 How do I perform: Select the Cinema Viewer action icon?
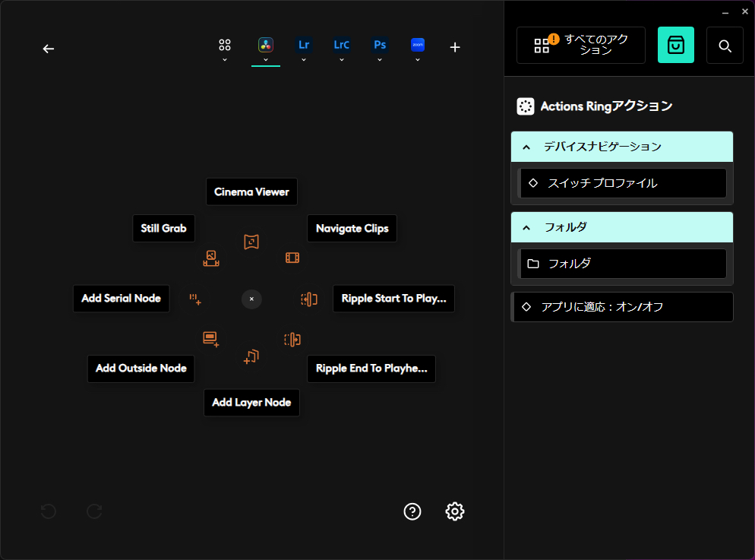pyautogui.click(x=251, y=242)
